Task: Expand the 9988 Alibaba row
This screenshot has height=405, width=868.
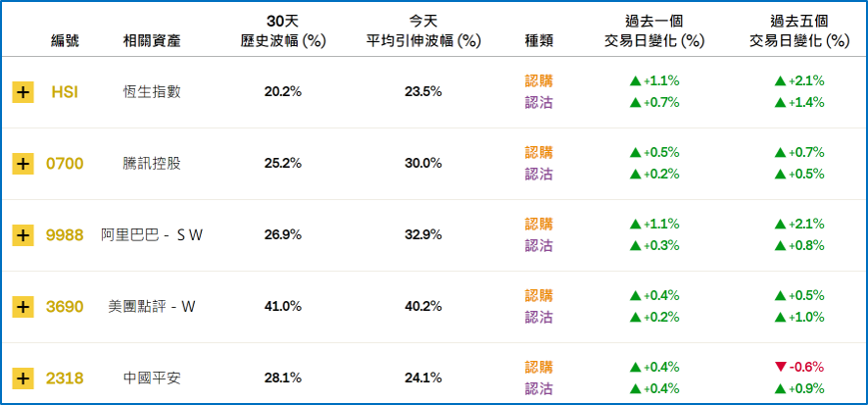Action: [x=23, y=235]
